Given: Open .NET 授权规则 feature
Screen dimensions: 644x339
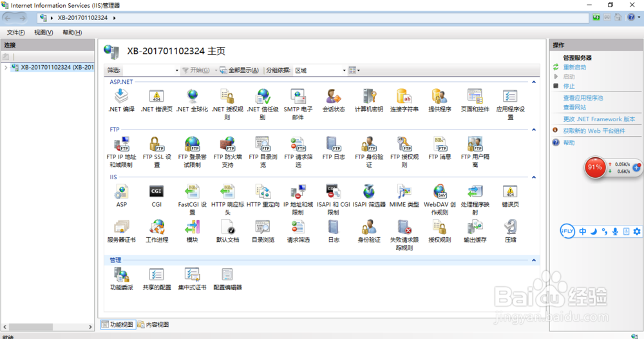Looking at the screenshot, I should tap(227, 104).
